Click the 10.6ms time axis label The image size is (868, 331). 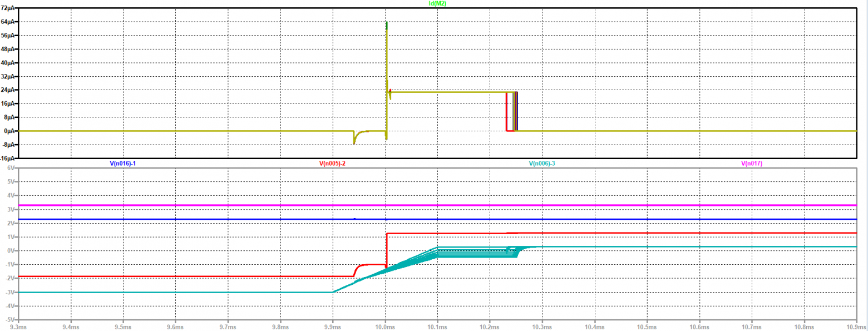coord(699,327)
